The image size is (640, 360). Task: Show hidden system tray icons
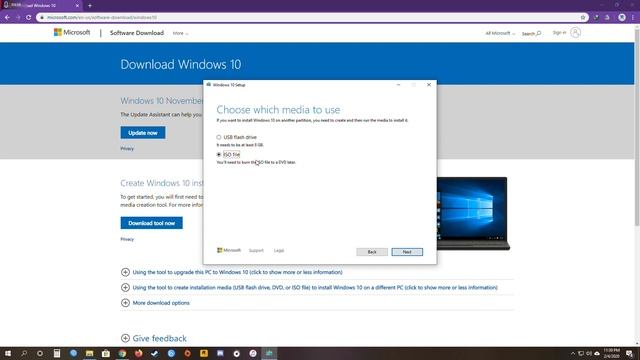pos(573,353)
